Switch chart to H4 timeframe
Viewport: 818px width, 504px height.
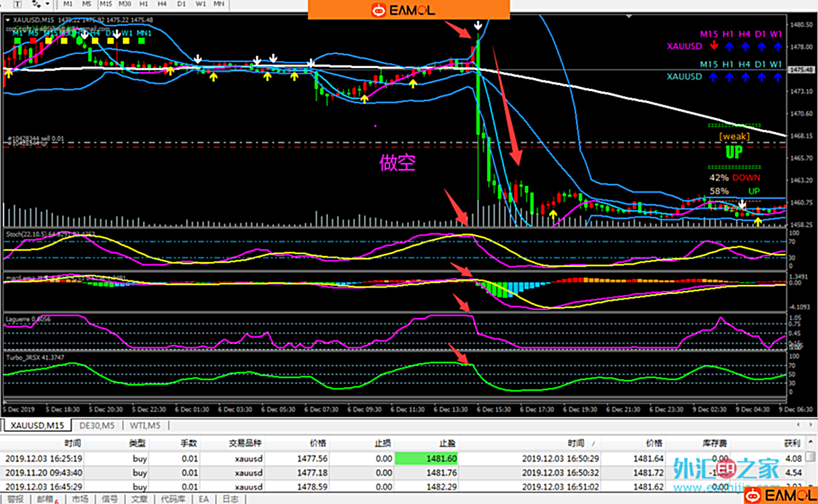(162, 3)
